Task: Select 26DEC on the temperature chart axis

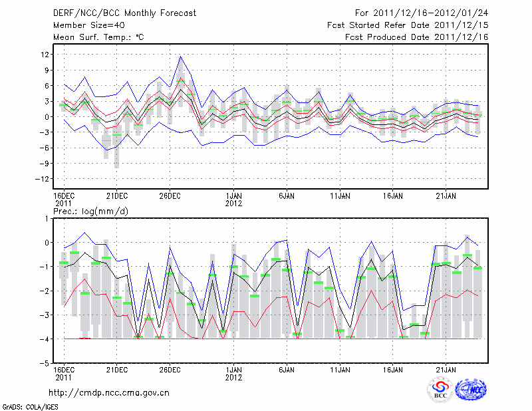Action: 170,196
